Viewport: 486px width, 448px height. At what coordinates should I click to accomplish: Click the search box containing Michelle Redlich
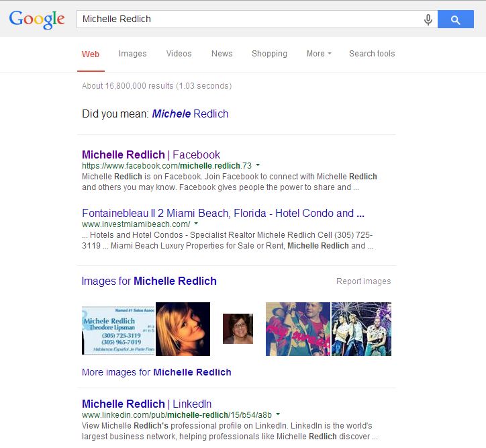pyautogui.click(x=248, y=19)
